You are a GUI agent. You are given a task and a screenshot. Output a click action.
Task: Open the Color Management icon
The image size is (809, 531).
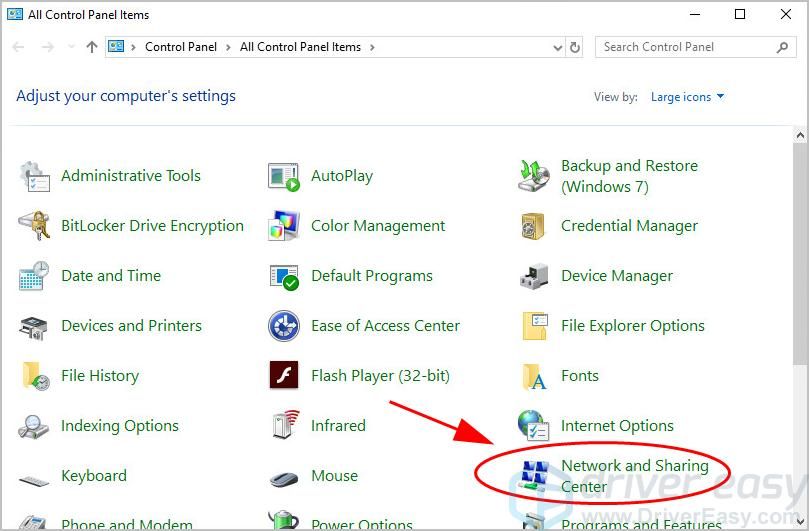[284, 226]
